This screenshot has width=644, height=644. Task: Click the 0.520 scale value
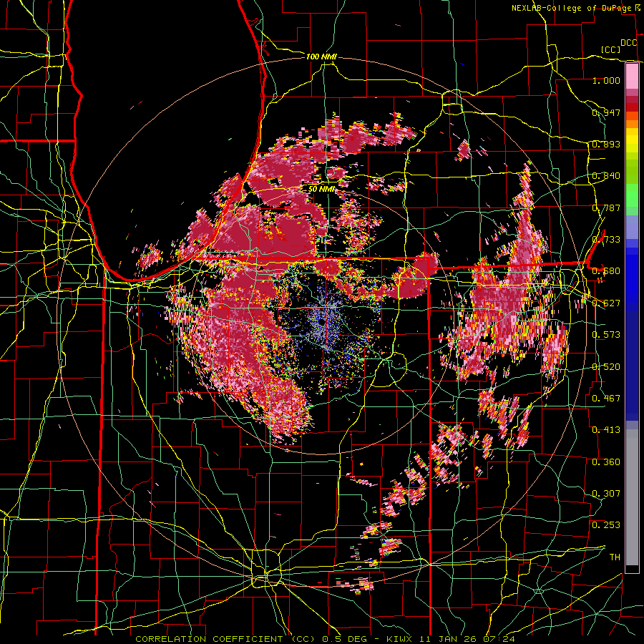pyautogui.click(x=606, y=367)
